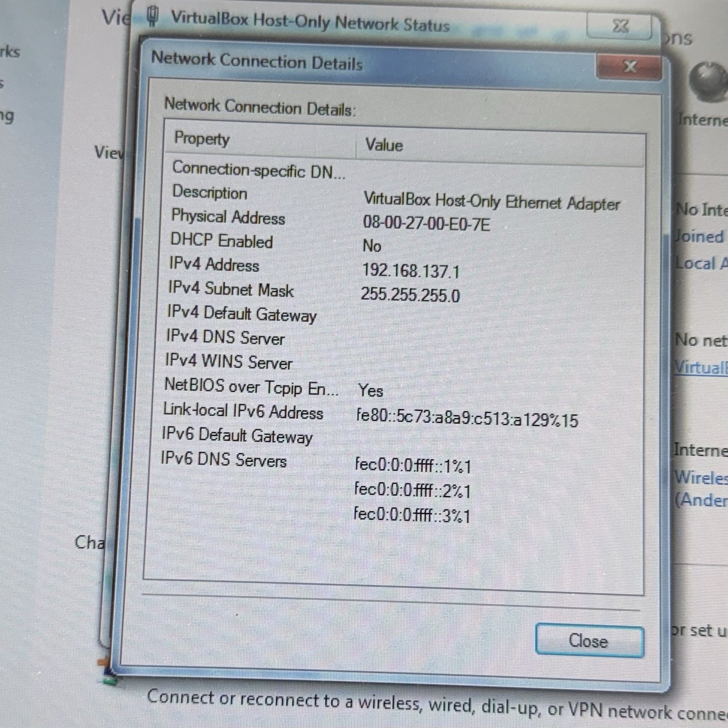This screenshot has width=728, height=728.
Task: Click the DHCP Enabled value No
Action: pyautogui.click(x=371, y=246)
